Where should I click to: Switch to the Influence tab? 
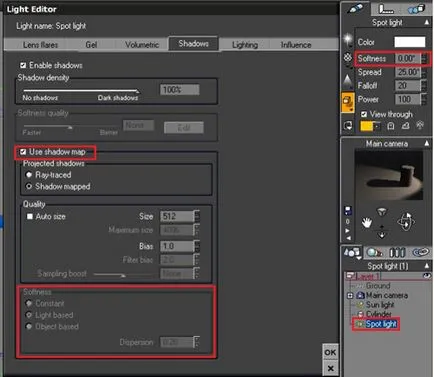[296, 45]
